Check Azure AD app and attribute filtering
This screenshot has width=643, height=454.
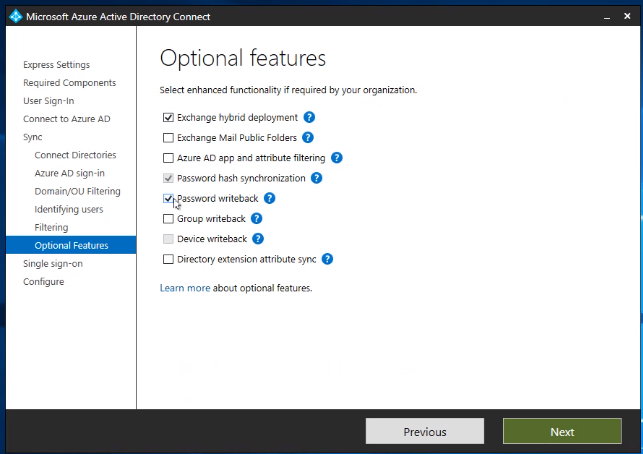[168, 158]
